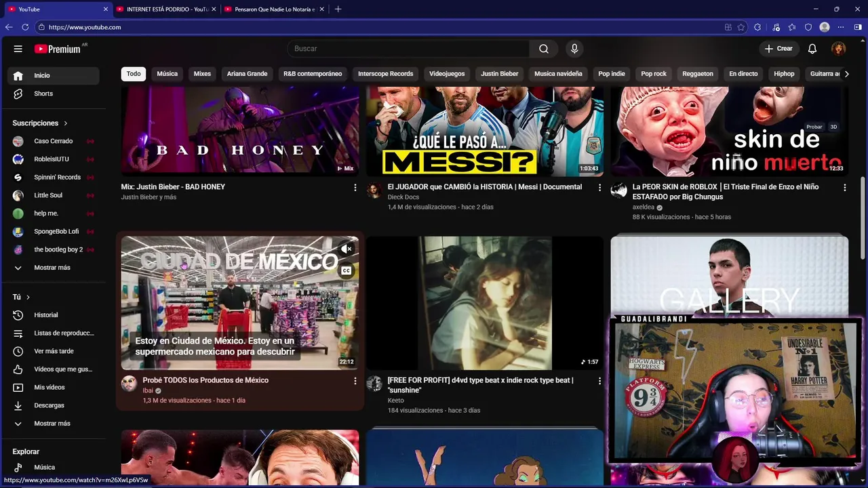The height and width of the screenshot is (488, 868).
Task: Open browser extensions puzzle icon
Action: (757, 27)
